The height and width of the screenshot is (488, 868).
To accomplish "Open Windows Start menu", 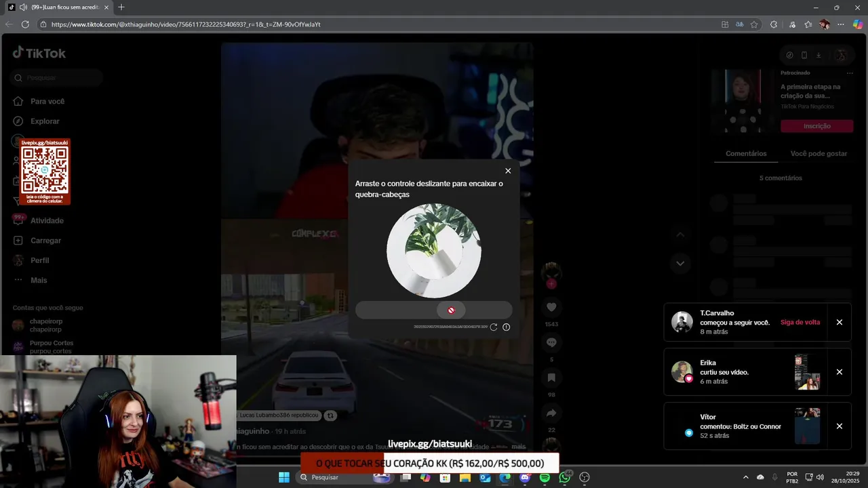I will 284,477.
